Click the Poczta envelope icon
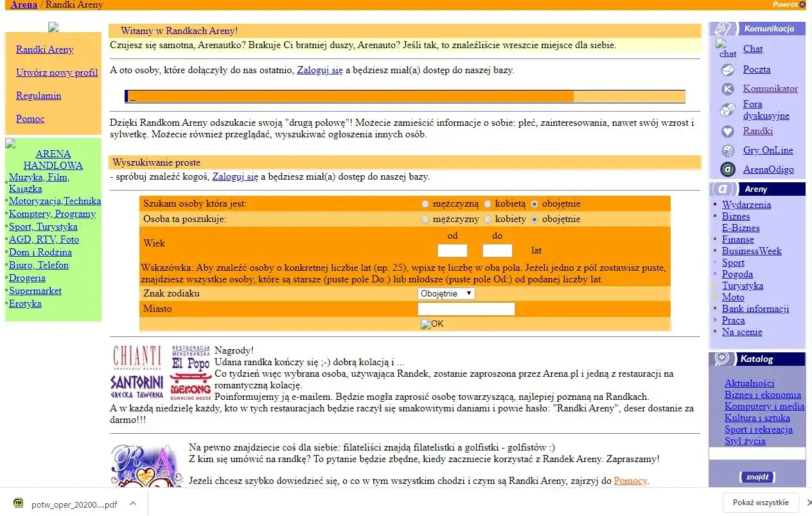Screen dimensions: 812x516 728,70
